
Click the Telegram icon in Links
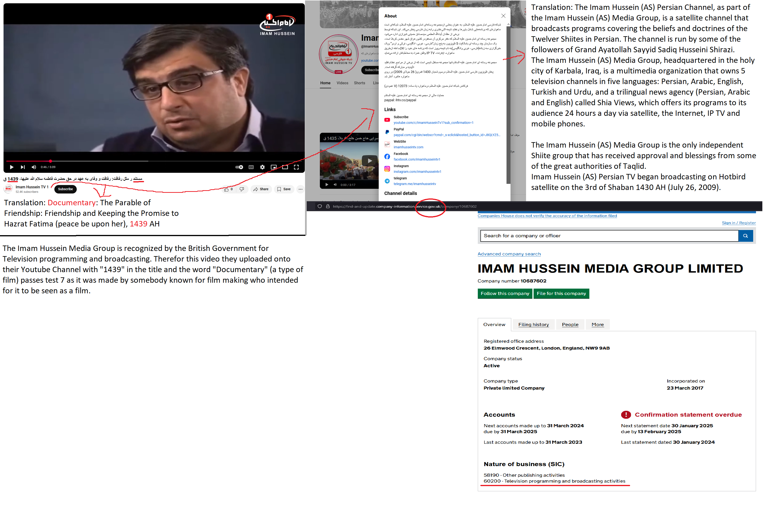click(387, 181)
